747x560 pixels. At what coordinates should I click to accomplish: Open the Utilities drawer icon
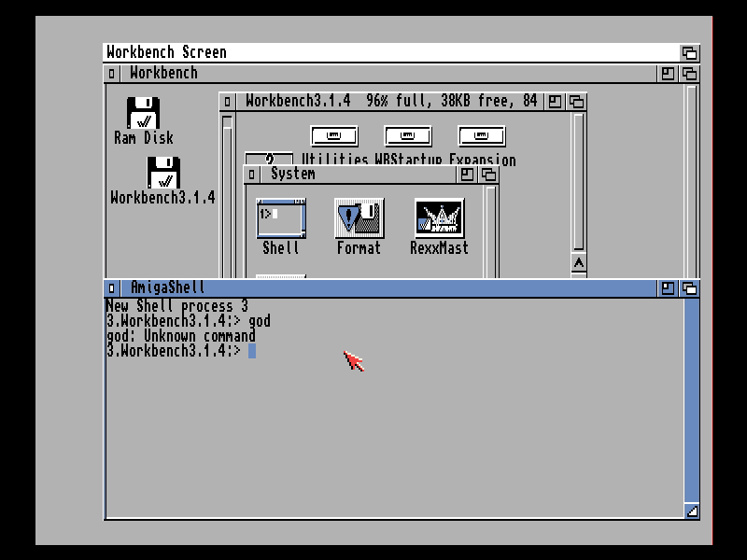[x=333, y=136]
